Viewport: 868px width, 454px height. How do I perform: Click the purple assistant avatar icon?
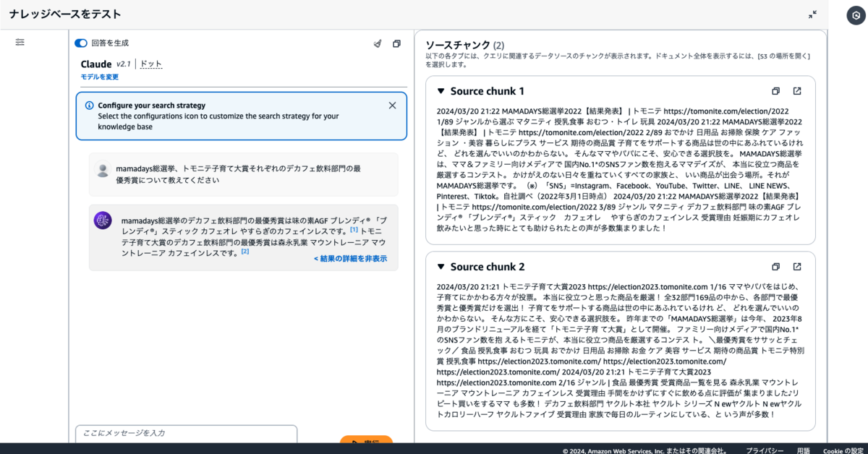[103, 220]
